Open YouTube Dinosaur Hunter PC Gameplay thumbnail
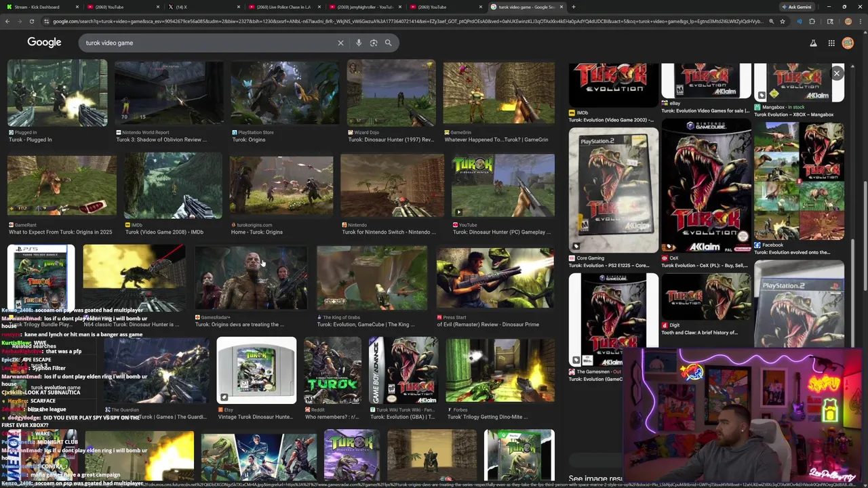The image size is (868, 488). click(502, 186)
